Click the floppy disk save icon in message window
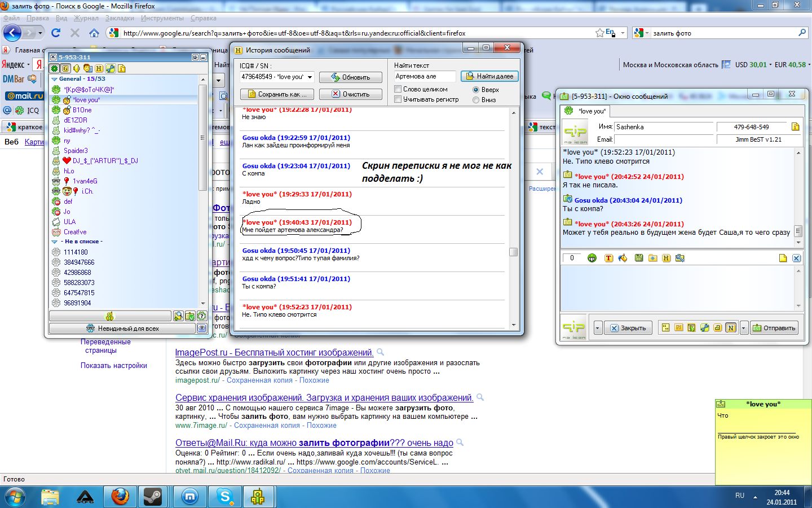Screen dimensions: 812x508 (639, 258)
